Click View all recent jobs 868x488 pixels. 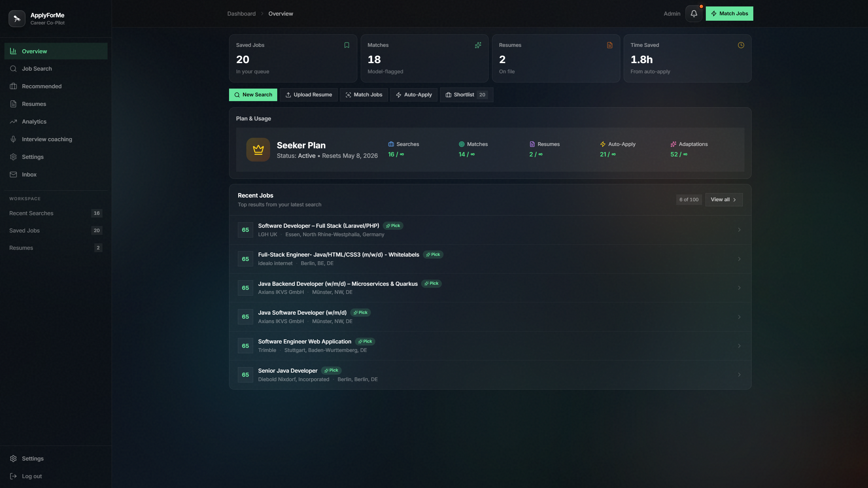[723, 200]
